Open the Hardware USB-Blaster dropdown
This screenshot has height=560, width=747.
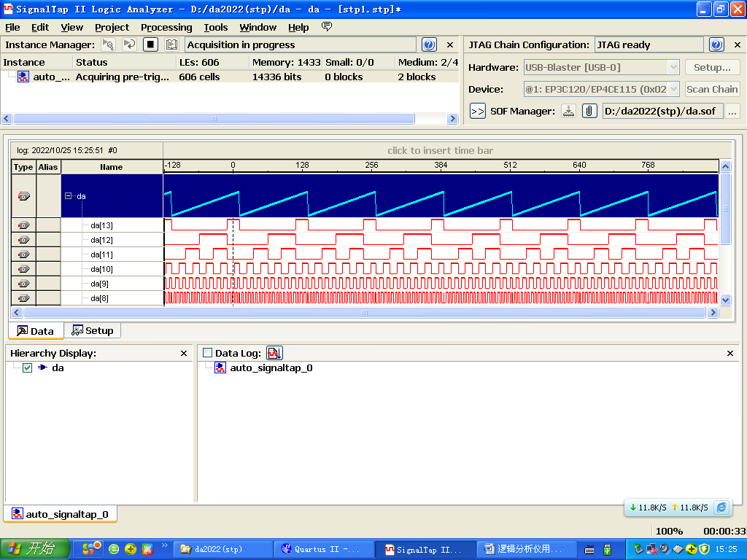673,67
